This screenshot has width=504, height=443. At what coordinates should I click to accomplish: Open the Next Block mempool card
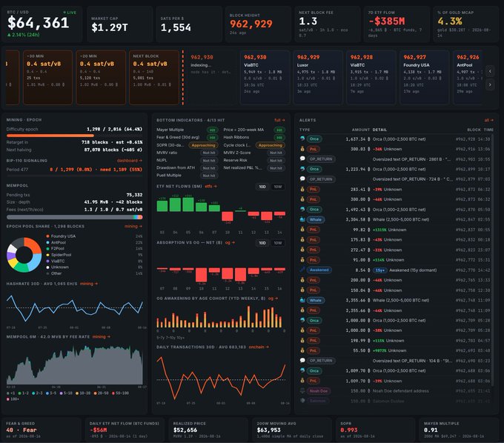point(154,78)
